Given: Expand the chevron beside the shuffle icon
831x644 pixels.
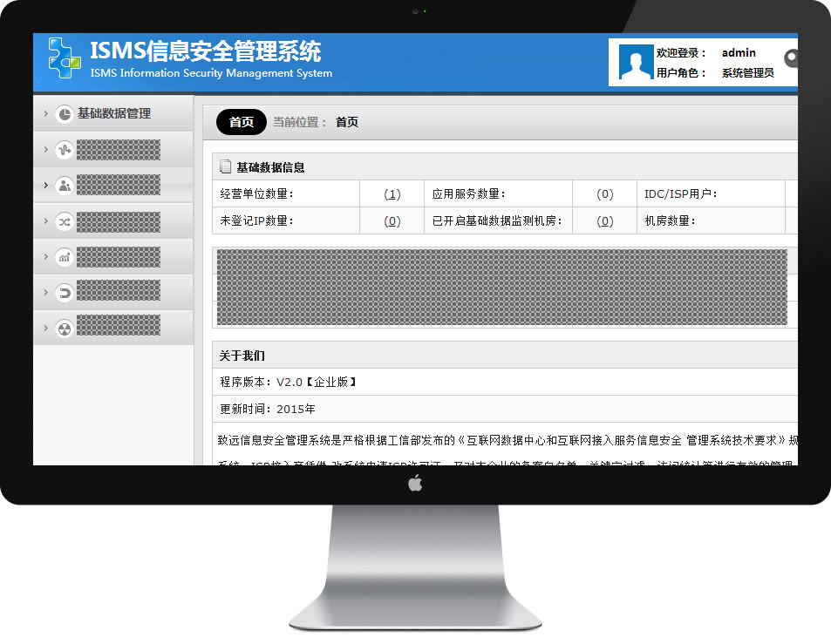Looking at the screenshot, I should pos(45,221).
